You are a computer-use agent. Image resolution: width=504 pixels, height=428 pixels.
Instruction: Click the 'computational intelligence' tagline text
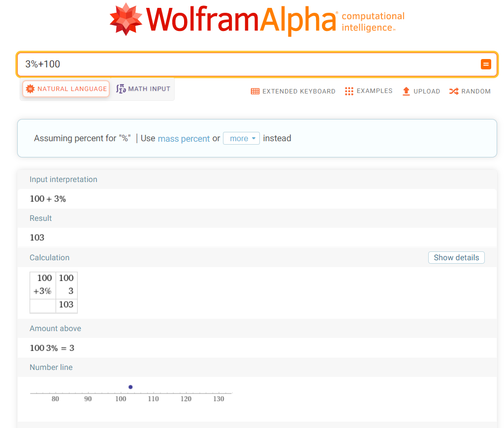[x=373, y=22]
